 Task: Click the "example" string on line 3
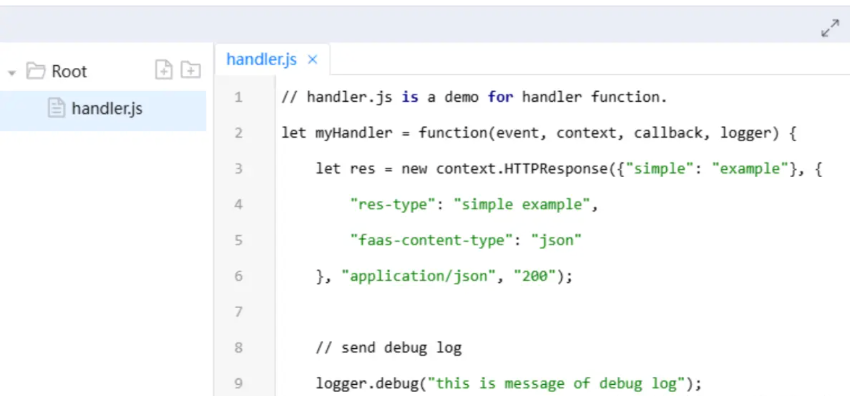click(750, 169)
